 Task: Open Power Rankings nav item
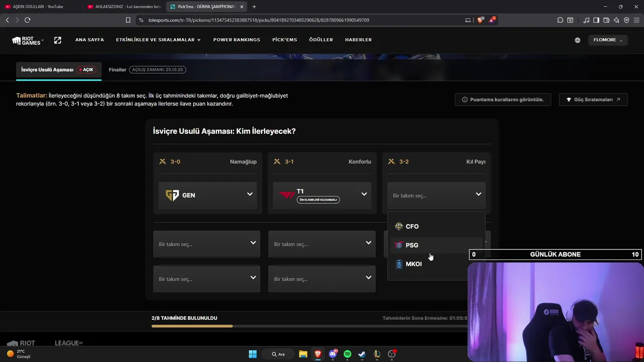coord(236,40)
